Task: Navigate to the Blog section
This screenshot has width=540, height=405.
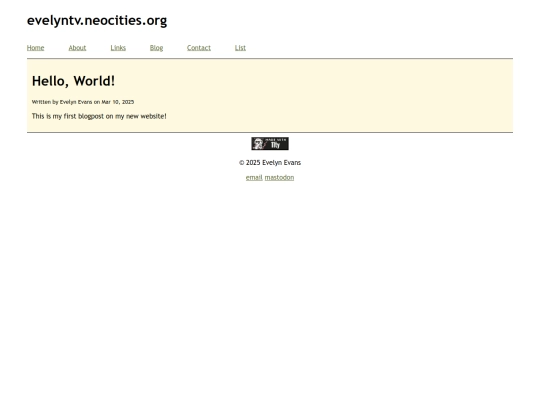Action: (x=156, y=48)
